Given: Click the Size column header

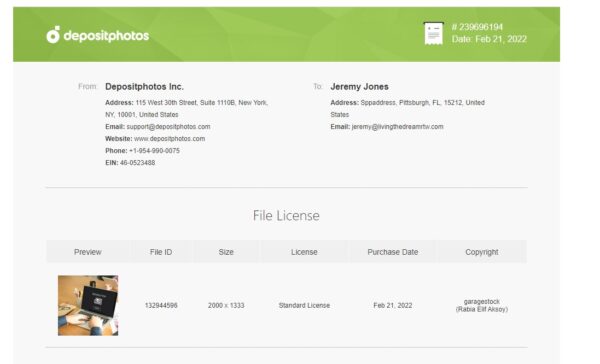Looking at the screenshot, I should click(x=226, y=252).
